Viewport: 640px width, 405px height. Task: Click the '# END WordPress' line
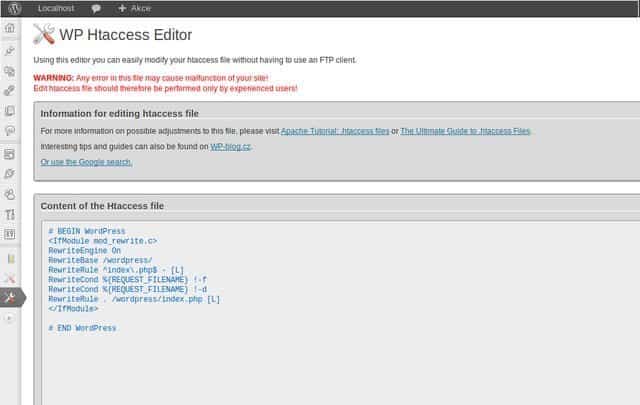click(82, 328)
